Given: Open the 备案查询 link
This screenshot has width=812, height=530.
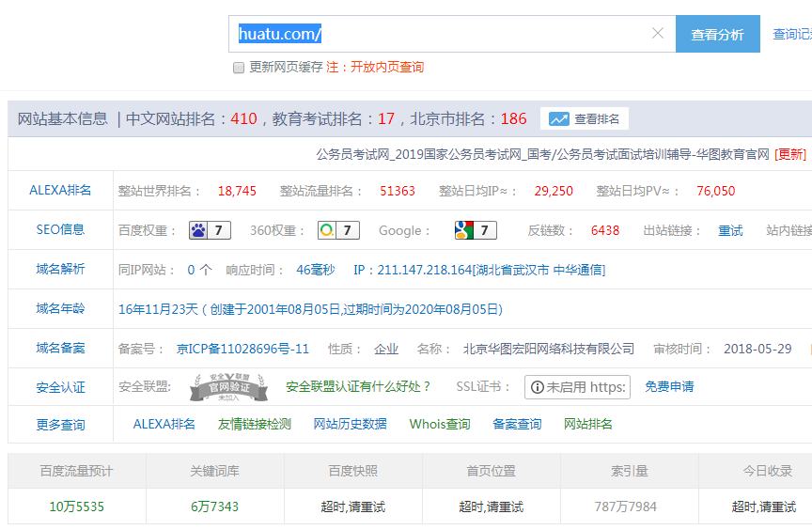Looking at the screenshot, I should [x=517, y=424].
